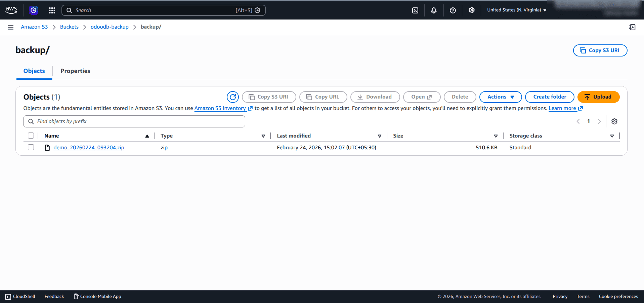Check the demo_20260224_093204.zip row checkbox

click(x=31, y=147)
